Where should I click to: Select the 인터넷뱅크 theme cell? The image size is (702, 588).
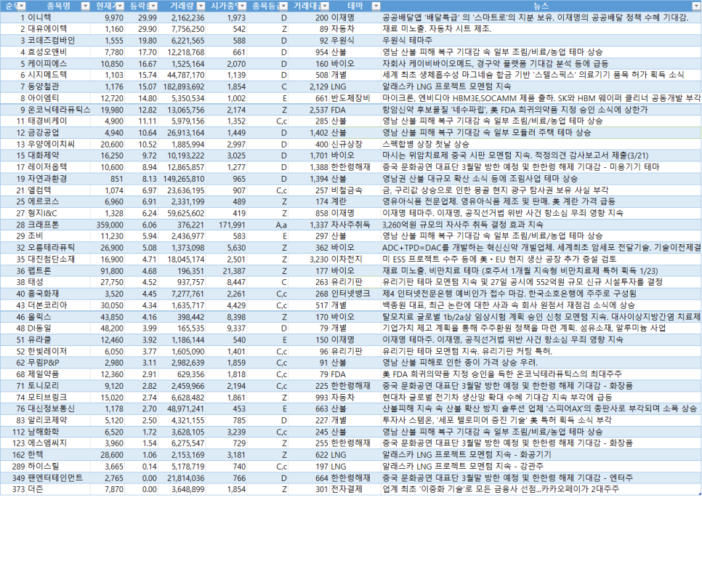click(355, 294)
